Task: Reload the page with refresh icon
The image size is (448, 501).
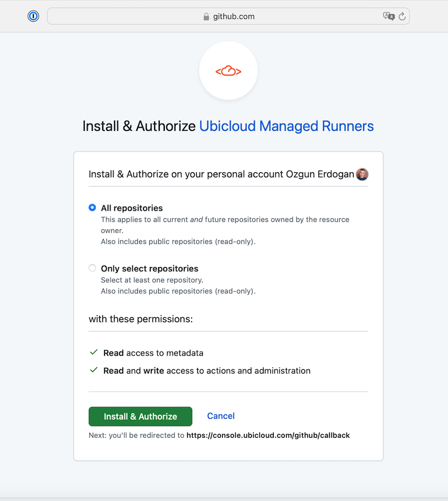Action: click(402, 16)
